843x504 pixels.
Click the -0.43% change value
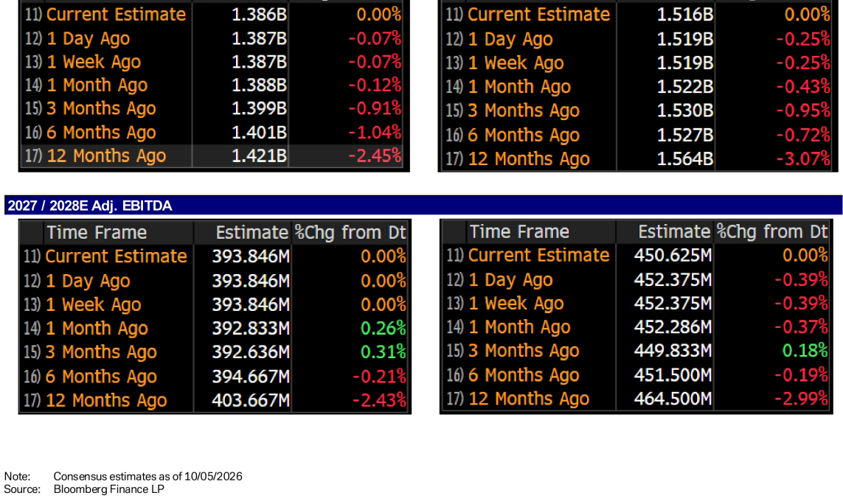[x=803, y=86]
